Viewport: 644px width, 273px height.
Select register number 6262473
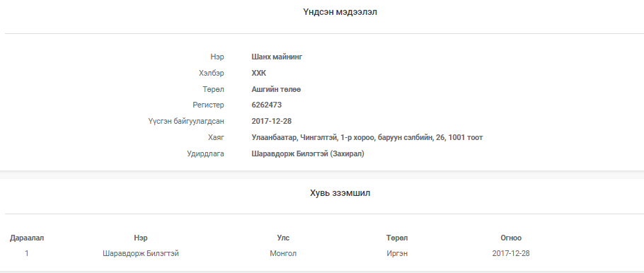[x=267, y=105]
